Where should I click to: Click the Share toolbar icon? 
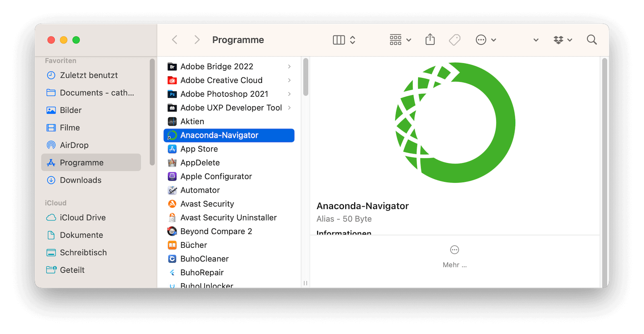[430, 39]
